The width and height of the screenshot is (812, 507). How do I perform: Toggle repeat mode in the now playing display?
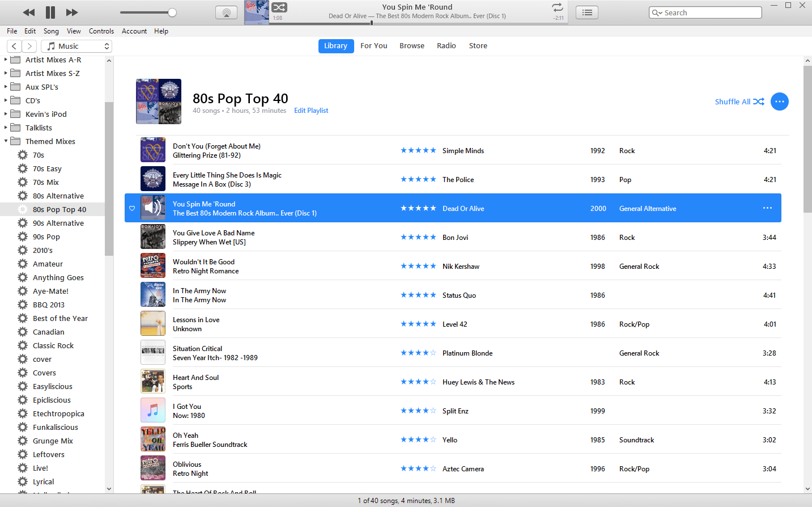click(558, 7)
